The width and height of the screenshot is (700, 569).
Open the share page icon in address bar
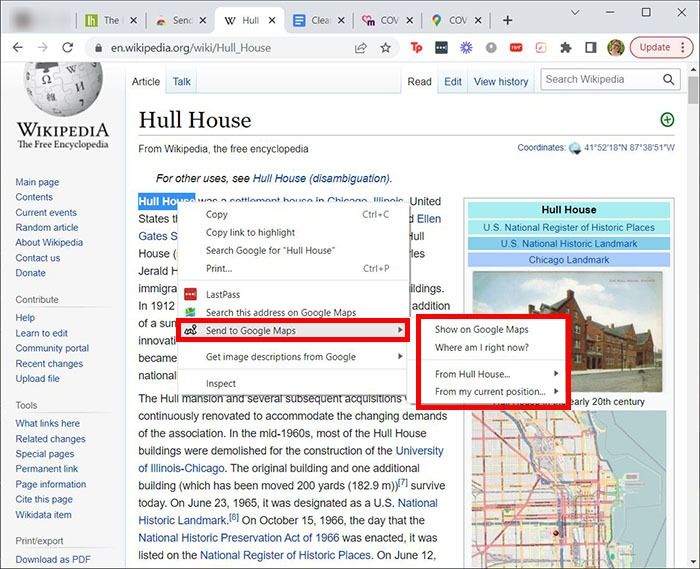(x=361, y=48)
